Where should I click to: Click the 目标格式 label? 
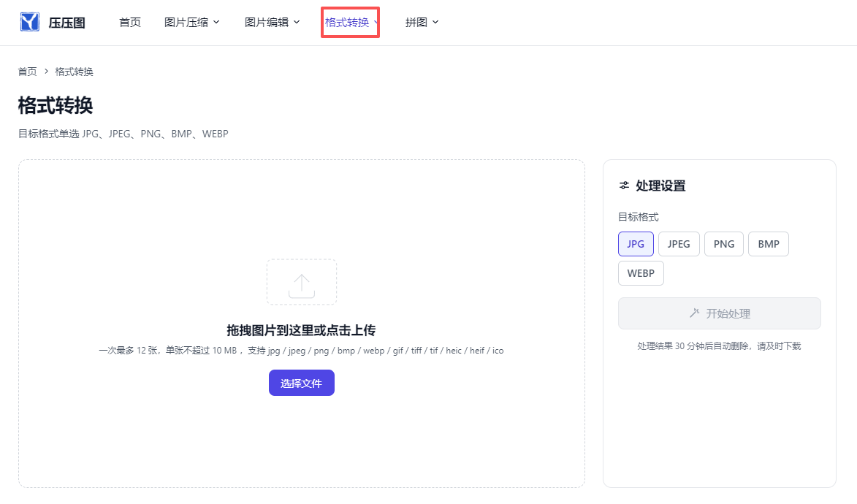point(639,217)
